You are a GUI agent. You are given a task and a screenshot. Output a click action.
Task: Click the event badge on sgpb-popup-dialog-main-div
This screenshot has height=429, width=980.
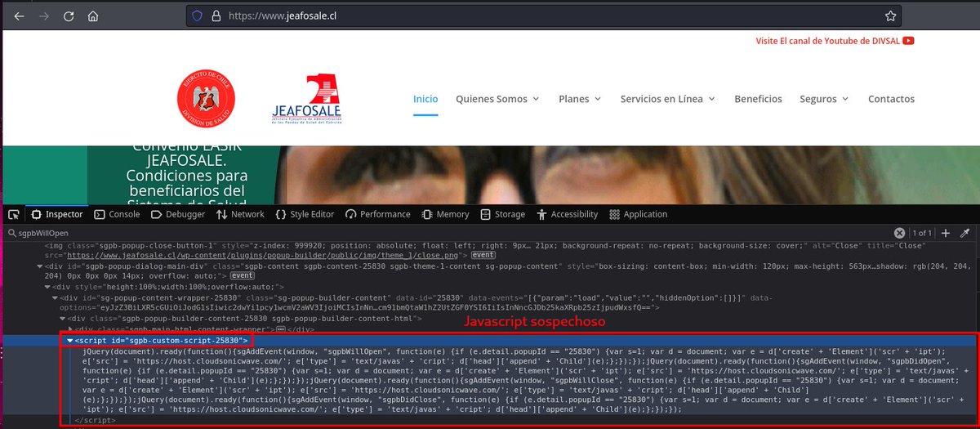click(243, 276)
